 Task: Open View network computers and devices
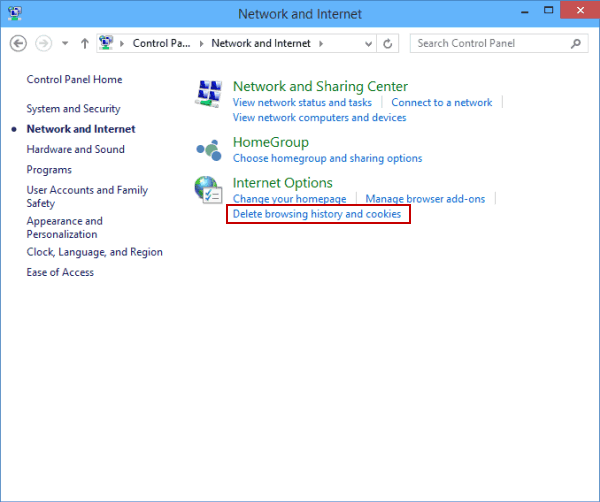(x=320, y=117)
